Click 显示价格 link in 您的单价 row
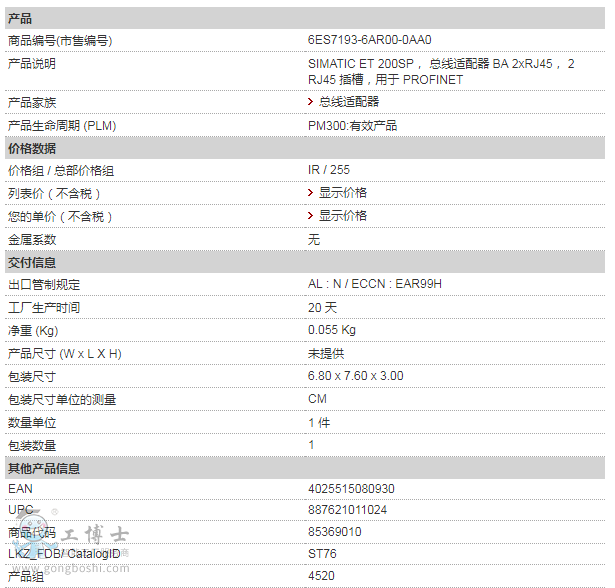615x588 pixels. (x=342, y=216)
